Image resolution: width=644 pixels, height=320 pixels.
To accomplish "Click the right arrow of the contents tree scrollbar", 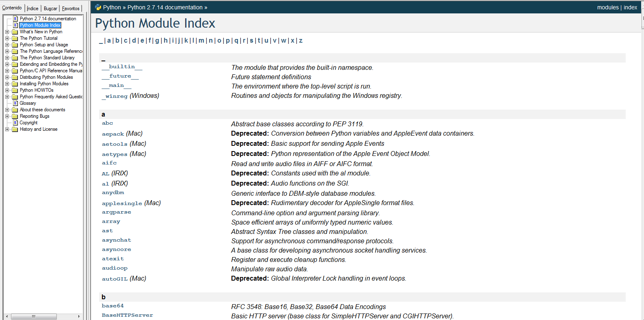I will pos(79,316).
